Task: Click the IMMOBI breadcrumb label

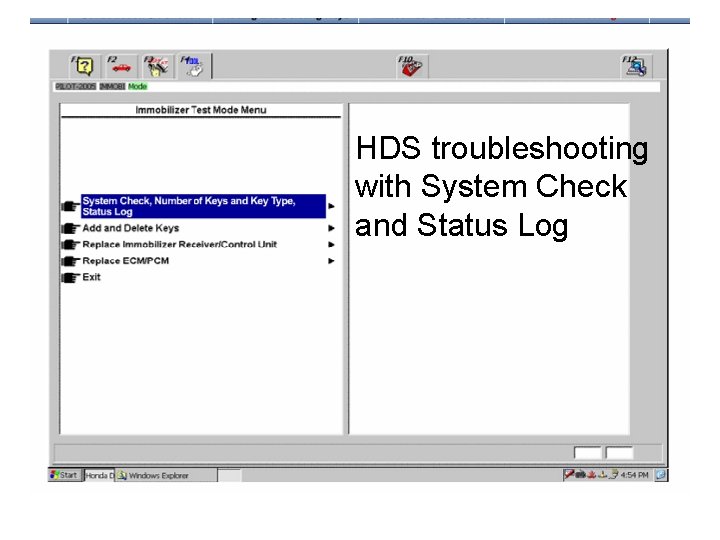Action: click(x=112, y=86)
